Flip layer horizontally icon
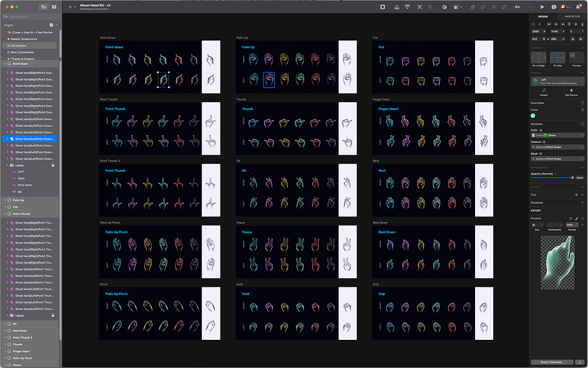 click(x=573, y=39)
